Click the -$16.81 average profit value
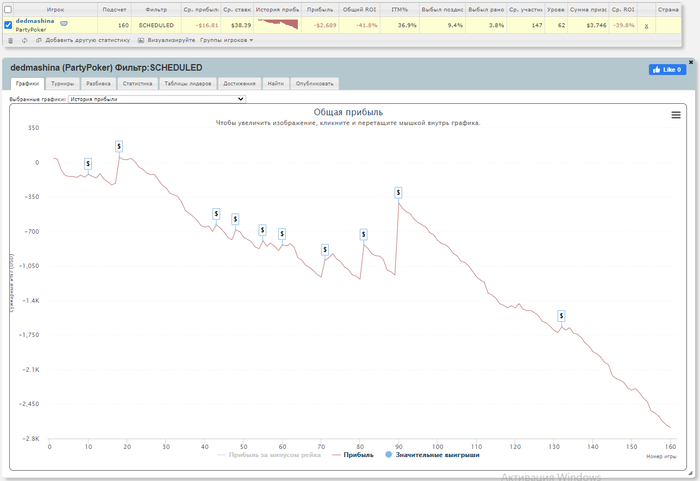Image resolution: width=700 pixels, height=481 pixels. (x=207, y=25)
